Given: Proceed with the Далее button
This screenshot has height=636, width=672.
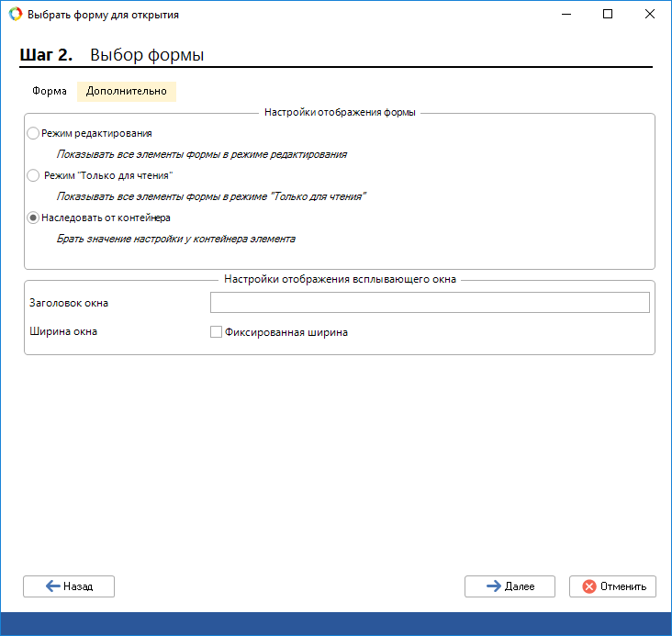Looking at the screenshot, I should (x=510, y=586).
